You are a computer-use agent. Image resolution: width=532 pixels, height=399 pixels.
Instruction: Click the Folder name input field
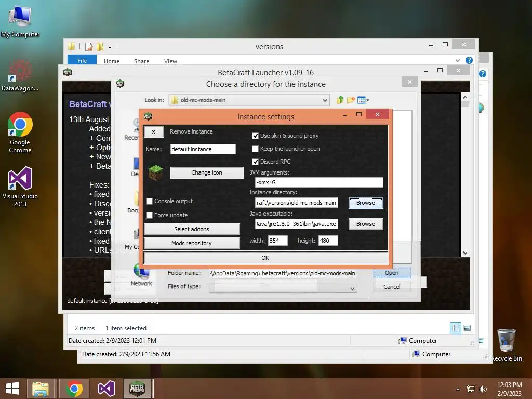click(x=283, y=273)
